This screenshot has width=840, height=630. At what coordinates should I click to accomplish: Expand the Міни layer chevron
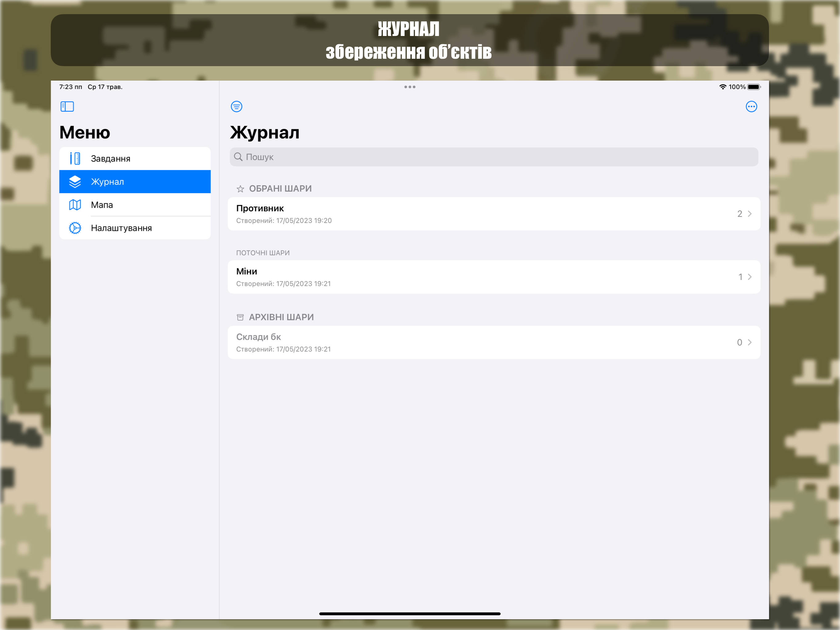pyautogui.click(x=749, y=277)
